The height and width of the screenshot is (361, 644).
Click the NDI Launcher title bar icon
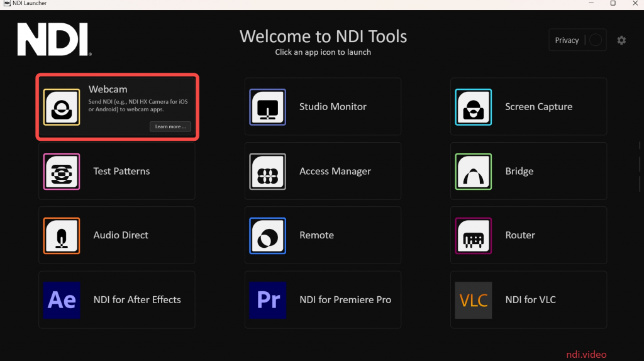[x=6, y=3]
